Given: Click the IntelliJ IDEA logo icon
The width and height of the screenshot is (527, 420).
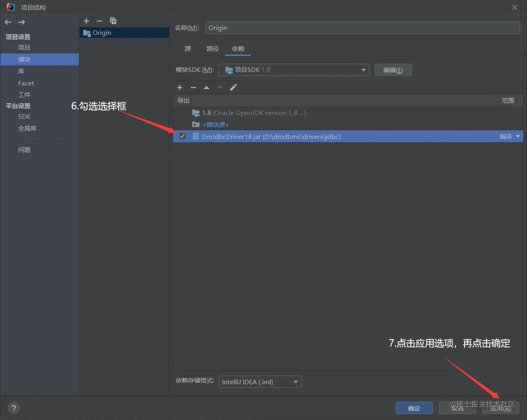Looking at the screenshot, I should point(11,7).
